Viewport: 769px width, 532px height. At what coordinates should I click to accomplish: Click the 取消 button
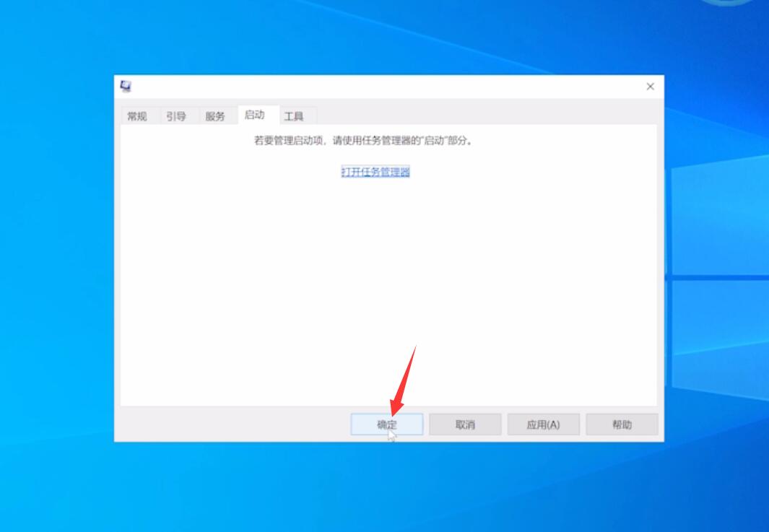tap(465, 424)
